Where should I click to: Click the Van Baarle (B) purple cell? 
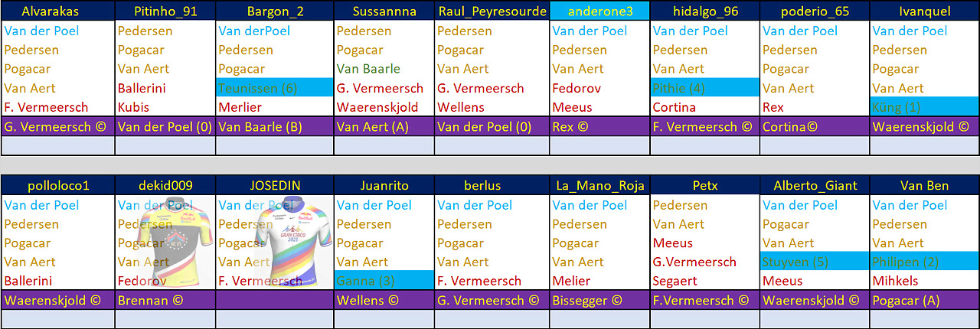pos(275,127)
